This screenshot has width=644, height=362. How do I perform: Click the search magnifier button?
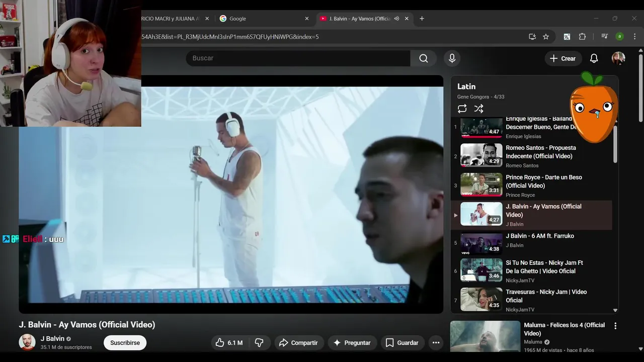pyautogui.click(x=424, y=58)
